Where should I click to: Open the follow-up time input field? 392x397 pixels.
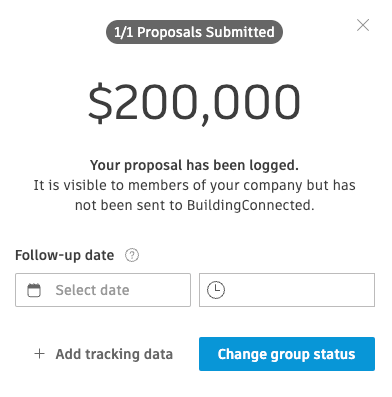click(287, 290)
